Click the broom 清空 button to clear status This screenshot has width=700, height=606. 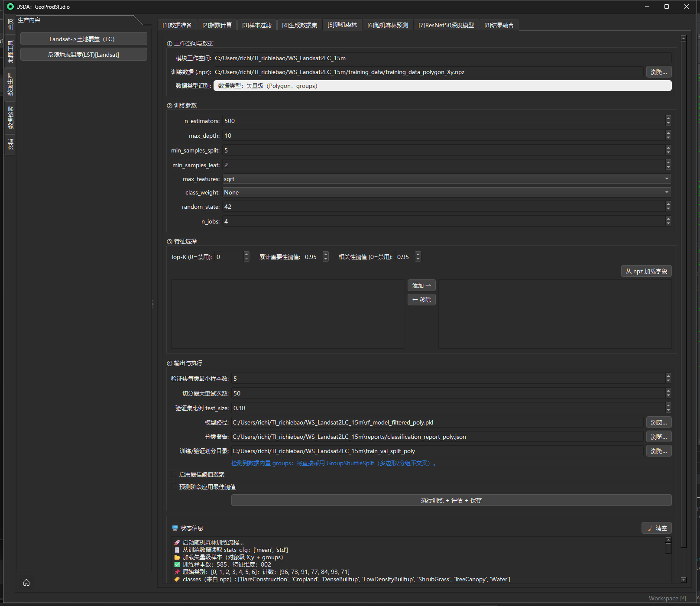coord(657,528)
